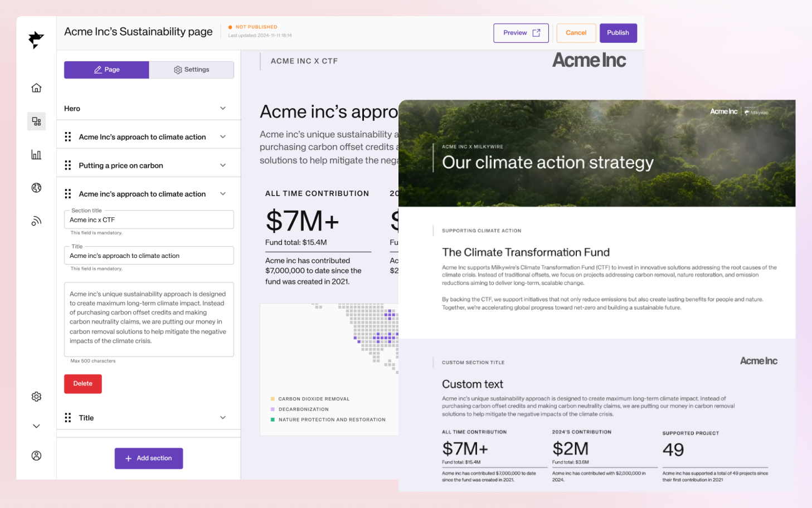
Task: Click into the section description text area
Action: pos(149,319)
